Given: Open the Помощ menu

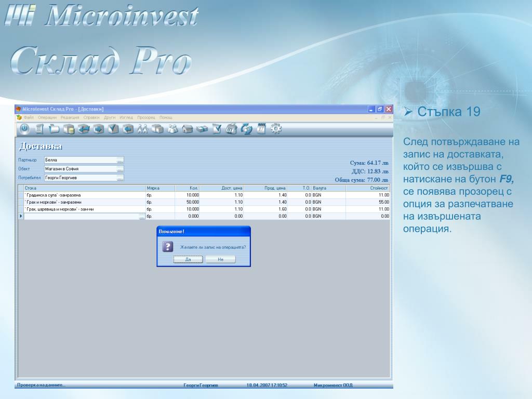Looking at the screenshot, I should pos(166,117).
